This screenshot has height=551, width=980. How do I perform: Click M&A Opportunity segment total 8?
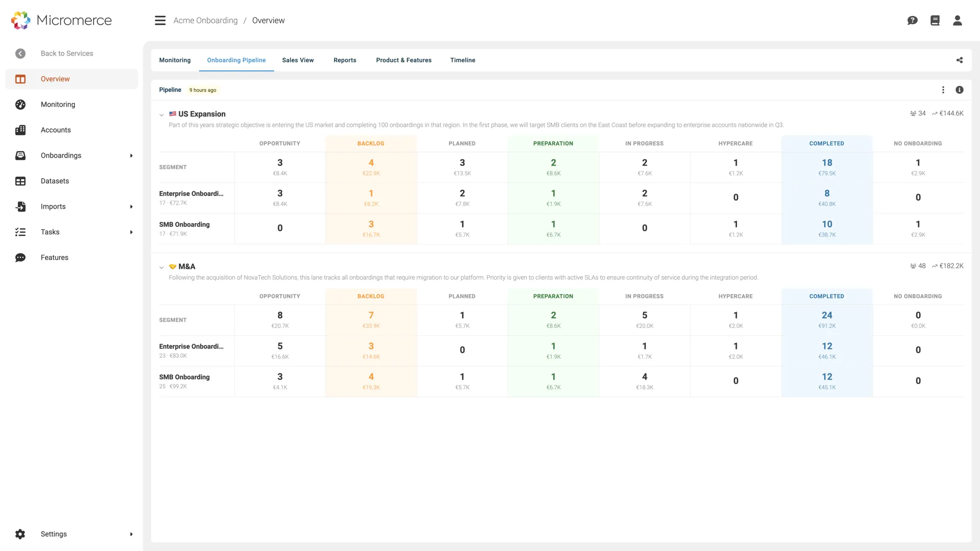tap(280, 316)
